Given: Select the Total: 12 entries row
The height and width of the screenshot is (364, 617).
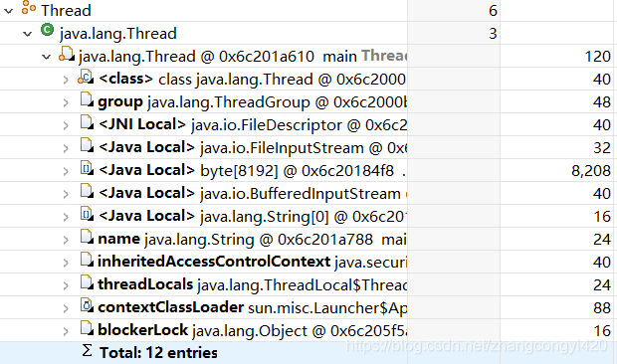Looking at the screenshot, I should pyautogui.click(x=308, y=353).
